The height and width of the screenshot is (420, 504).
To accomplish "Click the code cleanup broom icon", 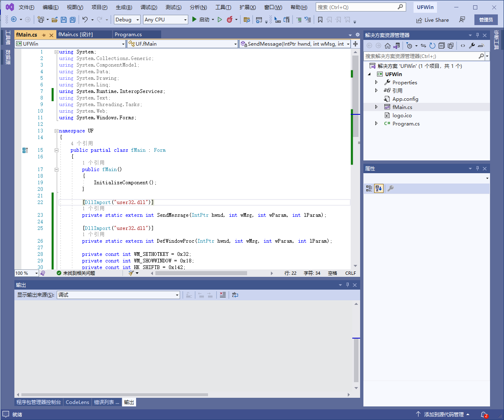I will click(131, 273).
